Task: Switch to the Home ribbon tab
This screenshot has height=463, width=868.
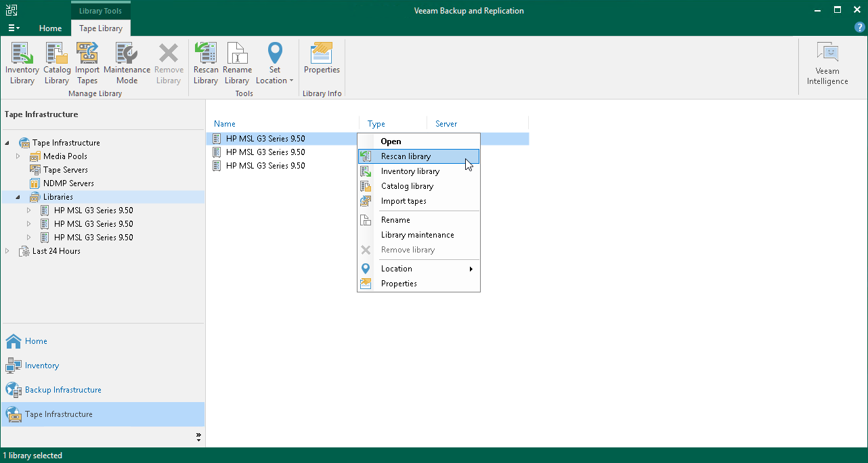Action: (x=50, y=28)
